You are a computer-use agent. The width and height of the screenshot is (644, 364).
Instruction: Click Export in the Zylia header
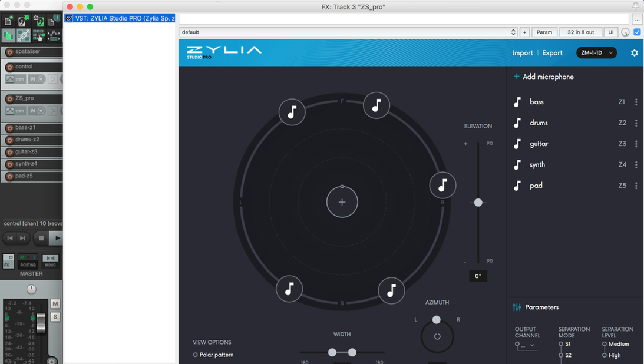tap(552, 52)
